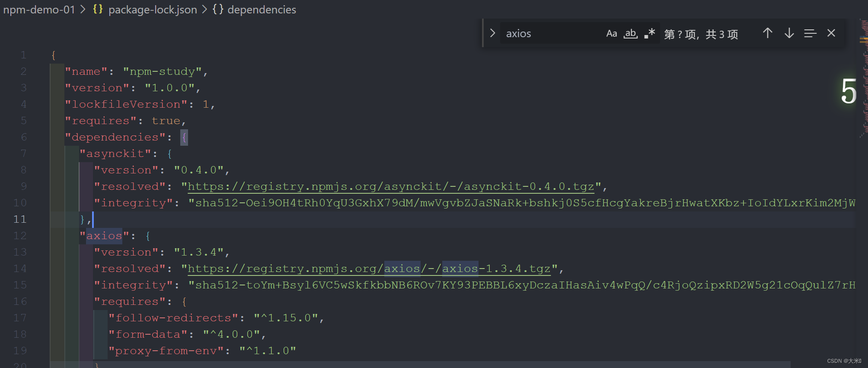868x368 pixels.
Task: Click "^1.15.0" value text
Action: pyautogui.click(x=286, y=318)
